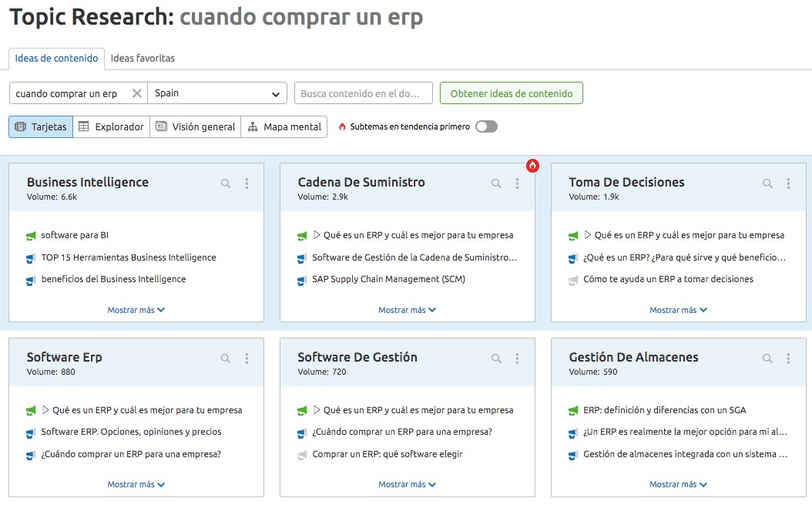Clear the keyword field with the X icon
Image resolution: width=812 pixels, height=505 pixels.
pos(137,93)
